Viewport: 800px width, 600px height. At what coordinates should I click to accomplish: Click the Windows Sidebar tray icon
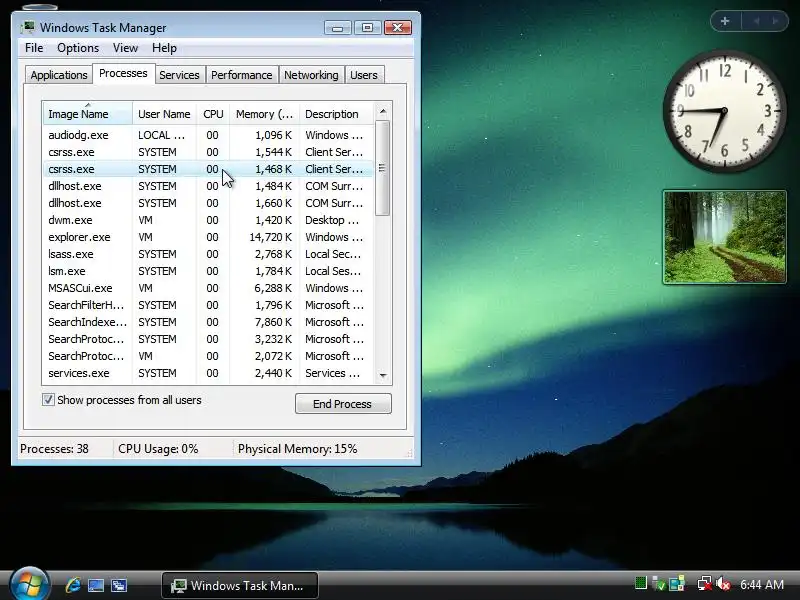[677, 584]
